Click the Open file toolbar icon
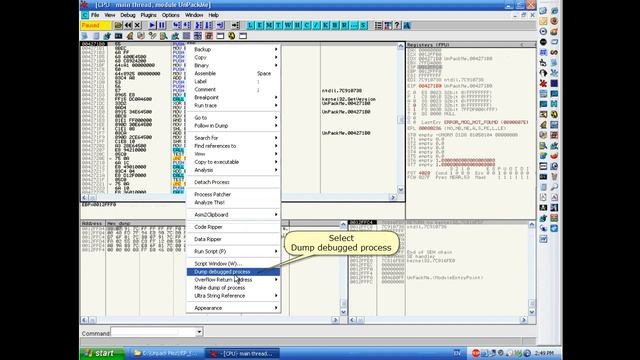This screenshot has height=360, width=640. click(x=118, y=25)
